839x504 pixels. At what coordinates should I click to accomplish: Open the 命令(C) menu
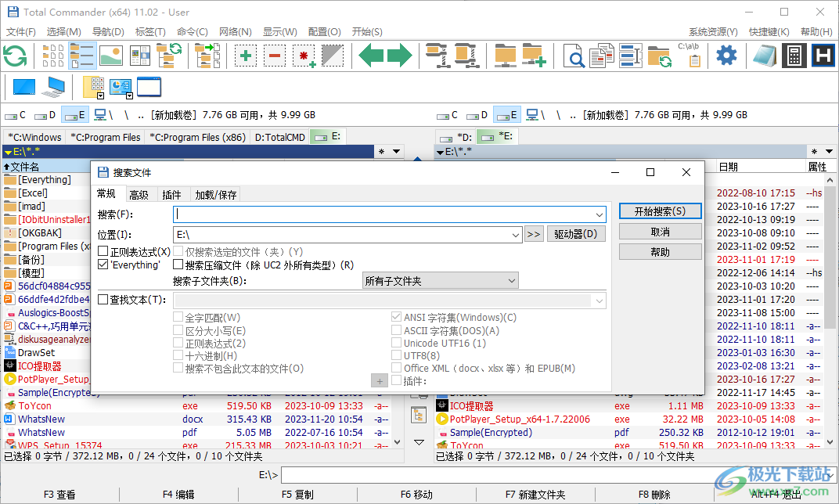pyautogui.click(x=192, y=32)
